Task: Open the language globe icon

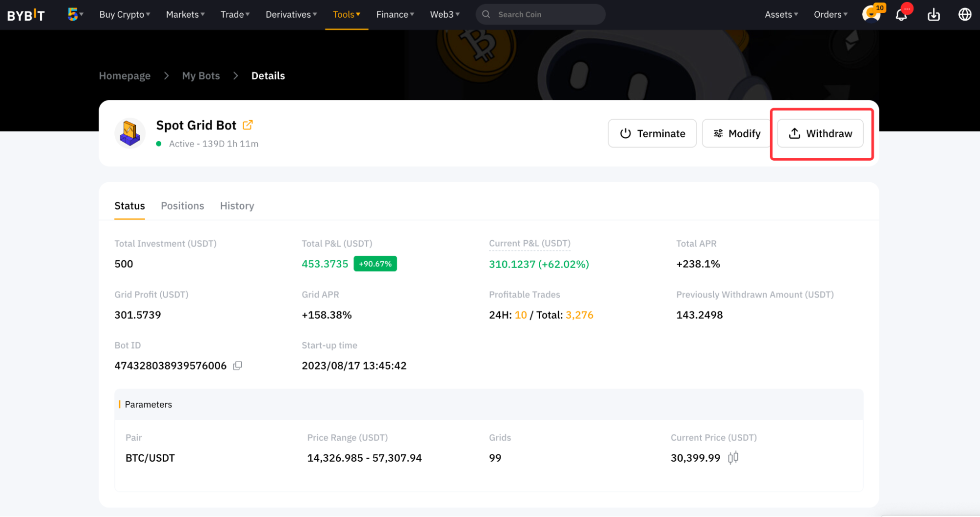Action: click(x=964, y=15)
